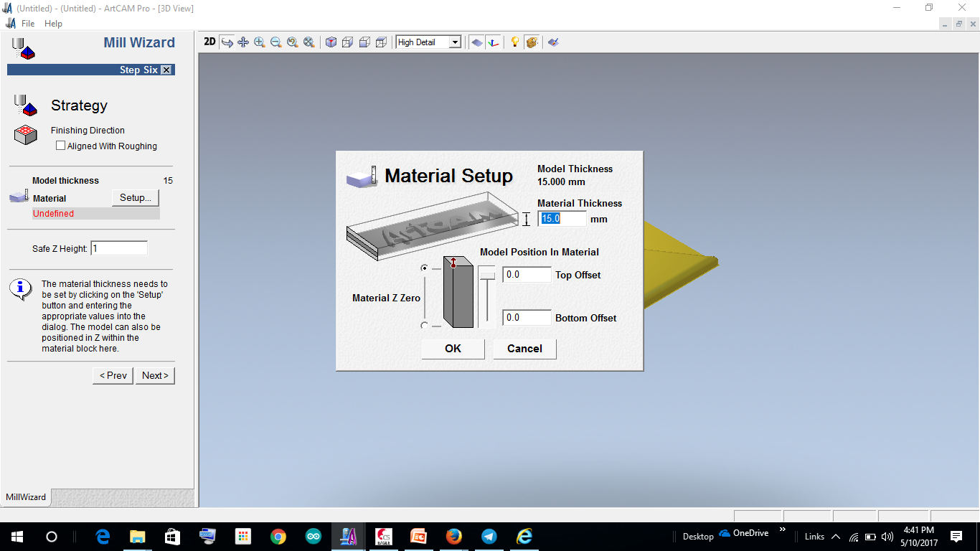Screen dimensions: 980x551
Task: Cancel the Material Setup dialog
Action: (524, 349)
